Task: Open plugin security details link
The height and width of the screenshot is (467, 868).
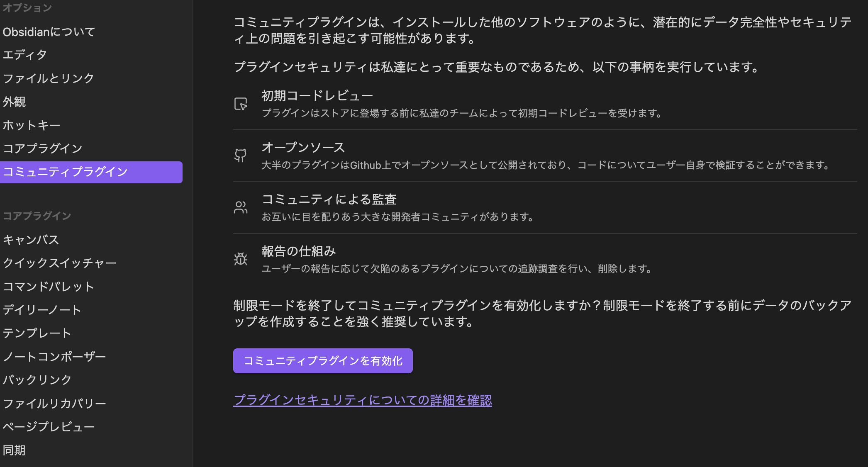Action: pyautogui.click(x=363, y=400)
